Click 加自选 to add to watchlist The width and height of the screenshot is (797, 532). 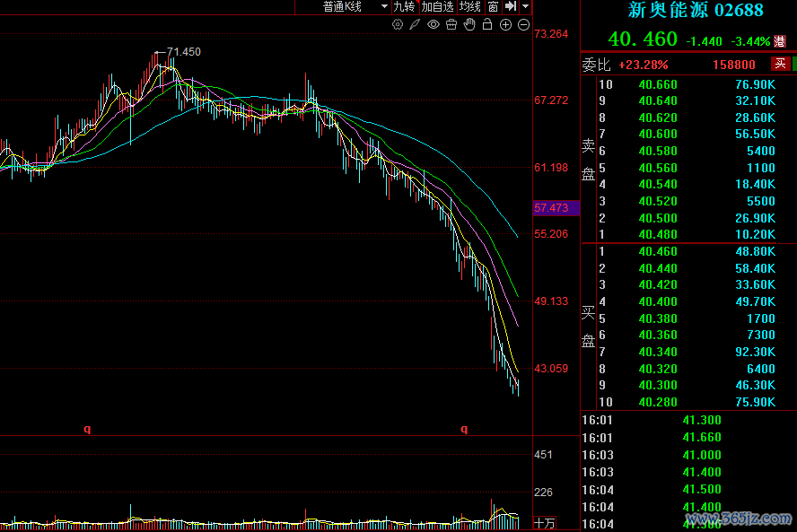(x=437, y=6)
